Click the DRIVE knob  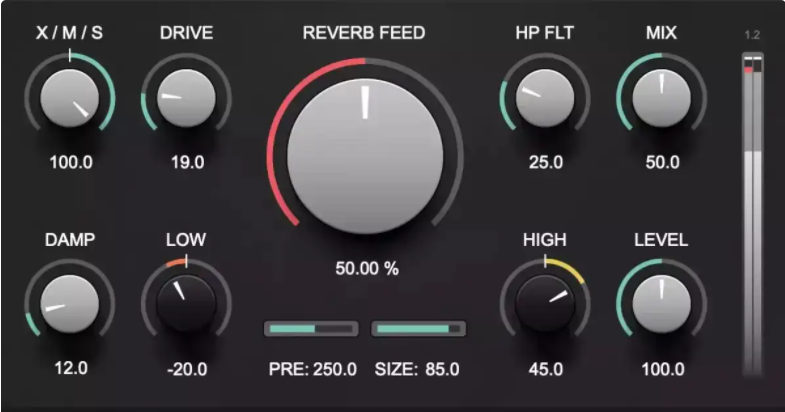(186, 99)
